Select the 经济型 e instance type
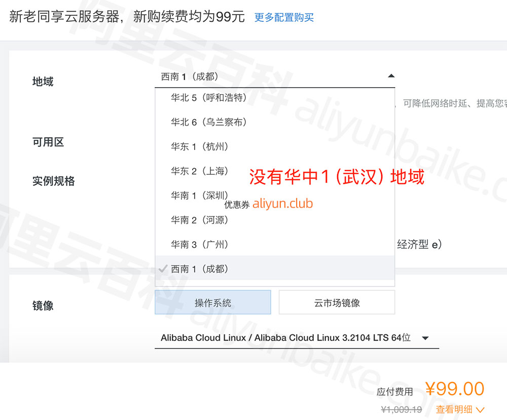The width and height of the screenshot is (507, 420). [x=419, y=245]
